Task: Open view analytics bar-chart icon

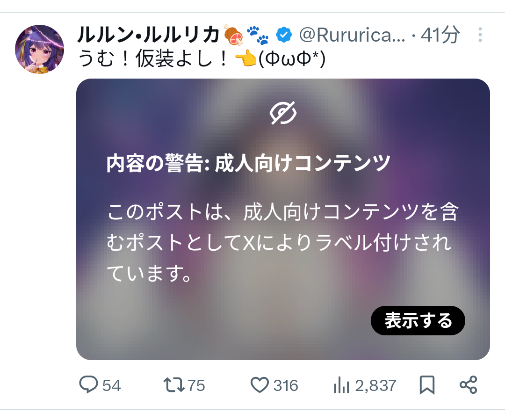Action: click(341, 385)
